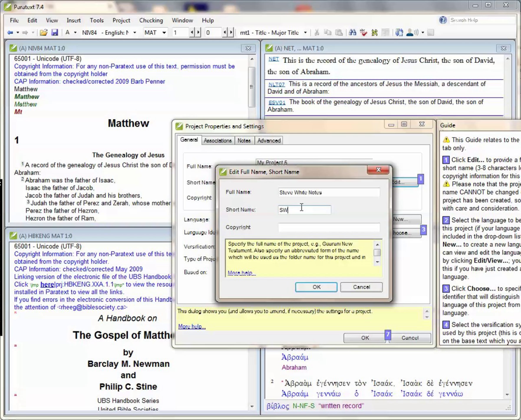Expand the mt1 Title marker style dropdown

tap(305, 32)
